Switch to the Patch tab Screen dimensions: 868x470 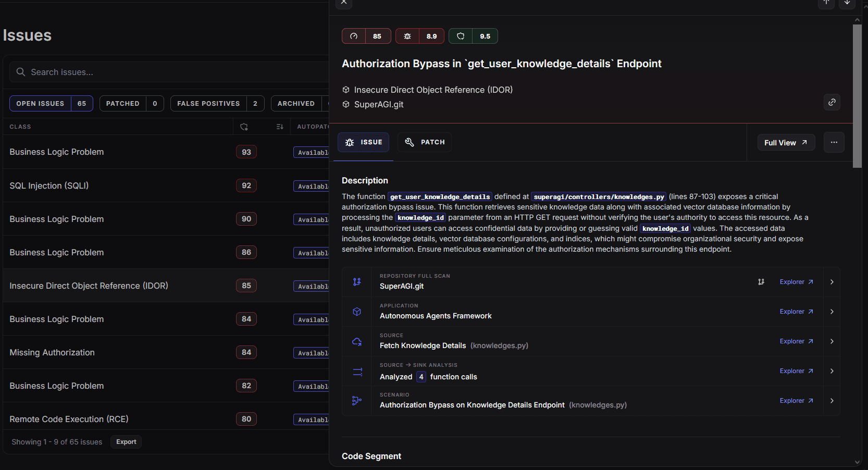425,142
